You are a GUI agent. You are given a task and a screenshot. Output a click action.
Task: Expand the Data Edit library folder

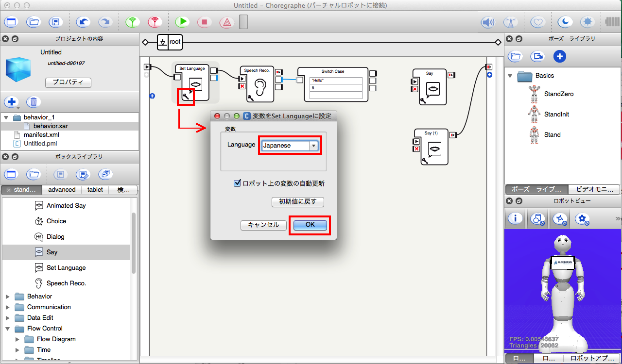7,318
